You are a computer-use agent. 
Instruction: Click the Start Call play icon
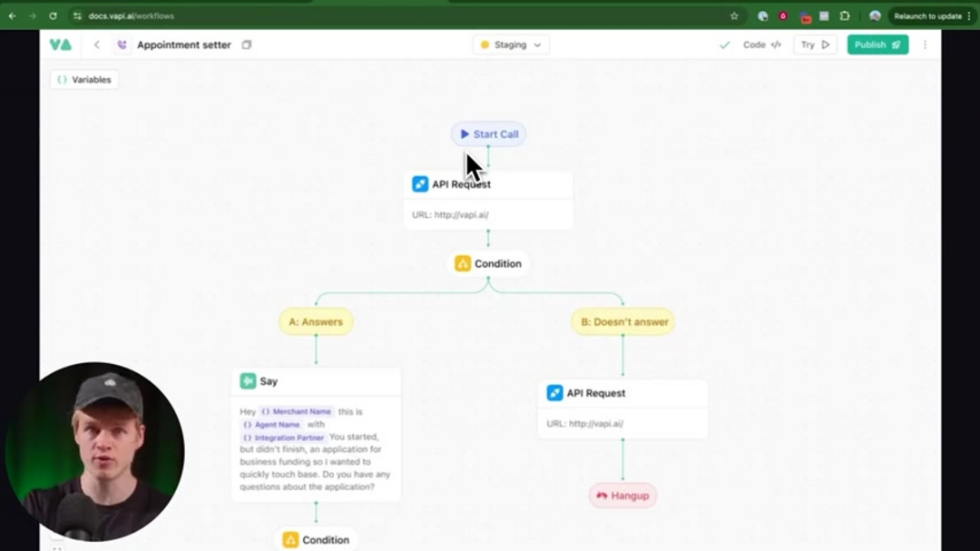pyautogui.click(x=464, y=133)
